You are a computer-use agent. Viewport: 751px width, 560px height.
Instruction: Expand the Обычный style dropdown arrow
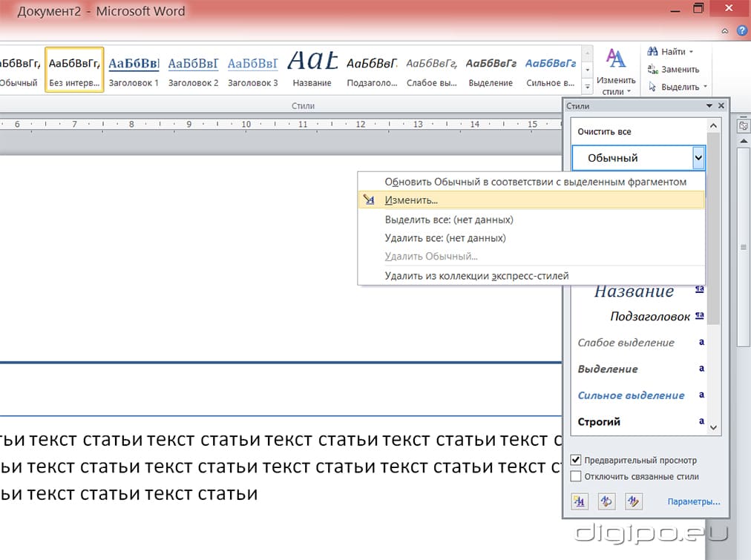pyautogui.click(x=698, y=158)
